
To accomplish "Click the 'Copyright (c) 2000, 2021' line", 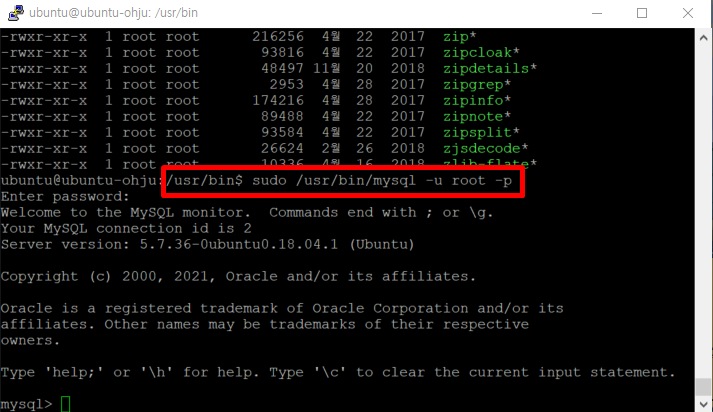I will [x=238, y=276].
